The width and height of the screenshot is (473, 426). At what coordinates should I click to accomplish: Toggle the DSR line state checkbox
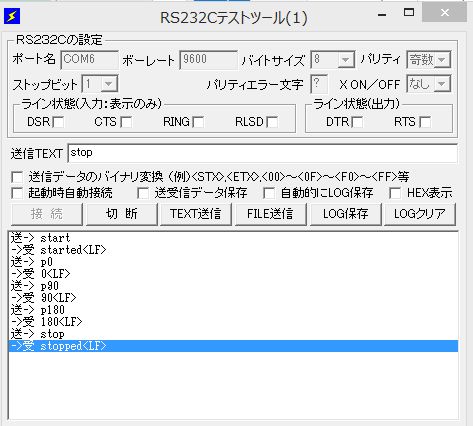59,122
